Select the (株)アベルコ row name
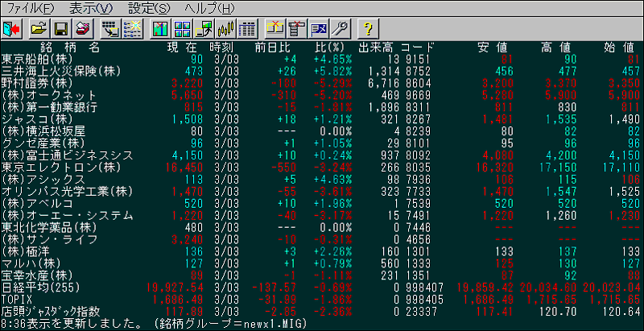The width and height of the screenshot is (644, 331). (x=37, y=204)
